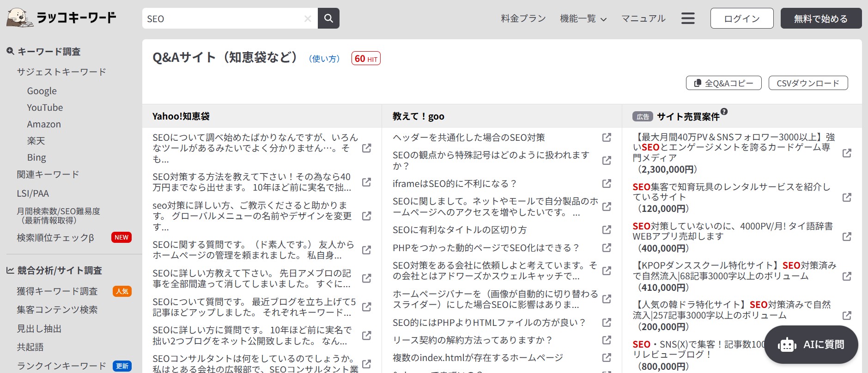Open 月間検索数/SEO難易度 in sidebar
This screenshot has height=373, width=868.
58,216
